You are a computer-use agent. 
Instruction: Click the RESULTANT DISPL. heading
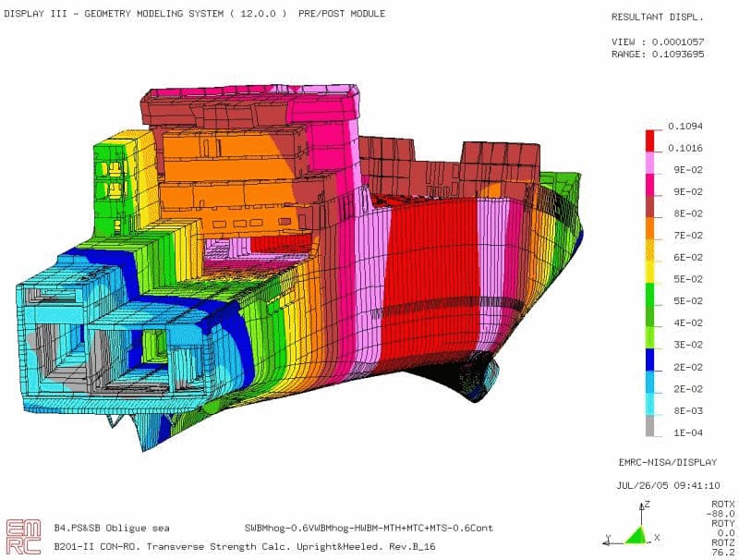click(x=658, y=17)
